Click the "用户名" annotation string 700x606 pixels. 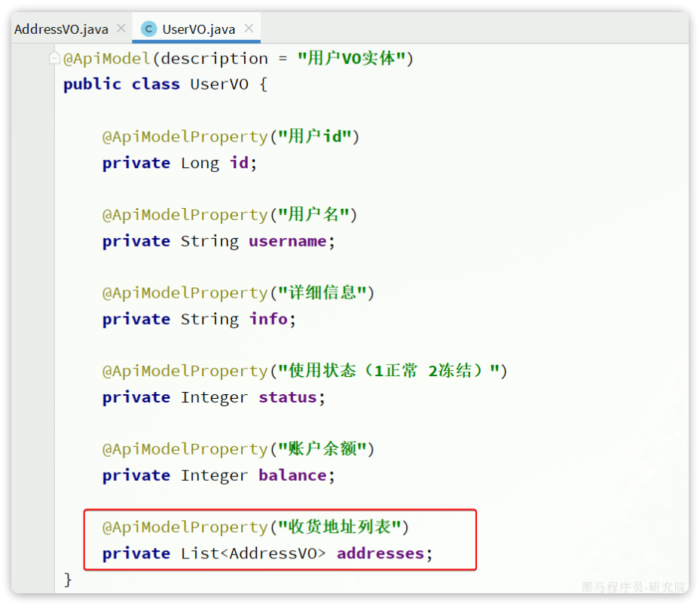[313, 215]
